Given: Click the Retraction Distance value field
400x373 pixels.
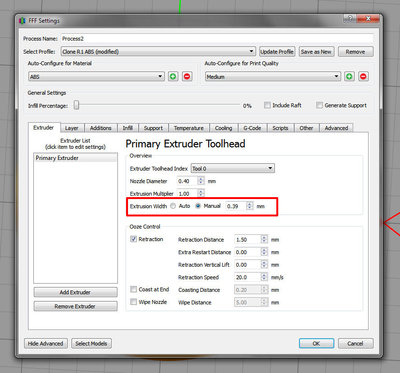Looking at the screenshot, I should click(x=248, y=239).
